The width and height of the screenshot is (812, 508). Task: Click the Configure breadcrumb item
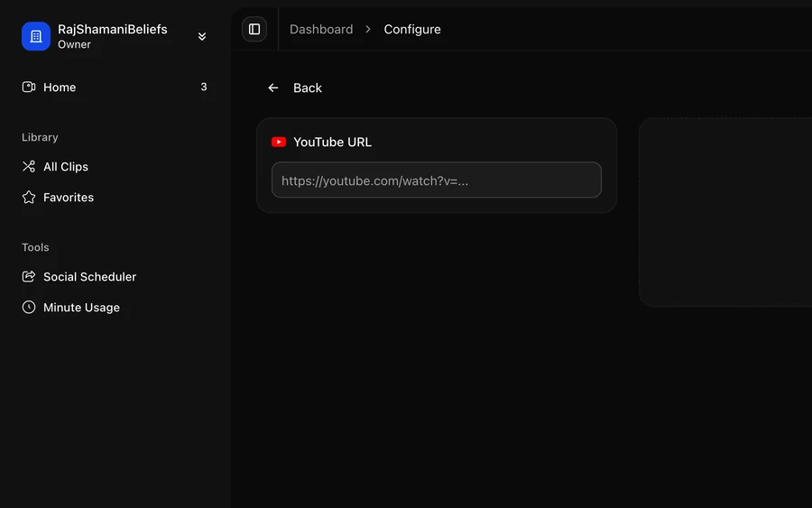coord(412,29)
